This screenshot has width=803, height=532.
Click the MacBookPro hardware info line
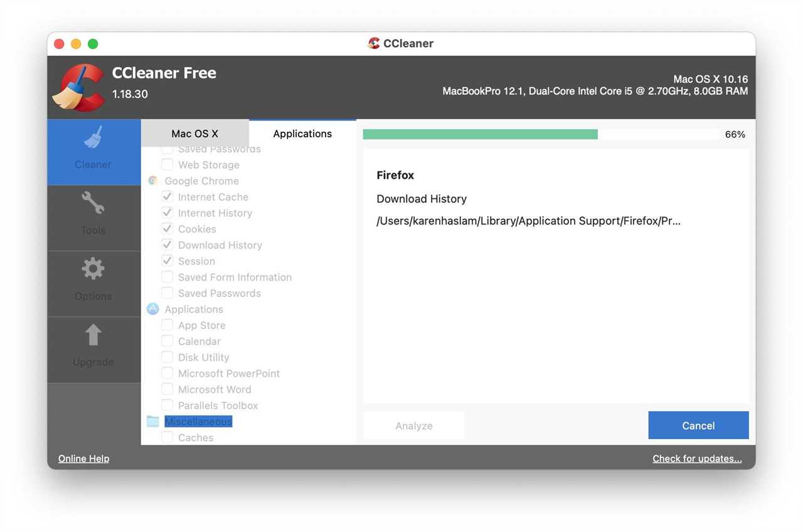click(595, 91)
